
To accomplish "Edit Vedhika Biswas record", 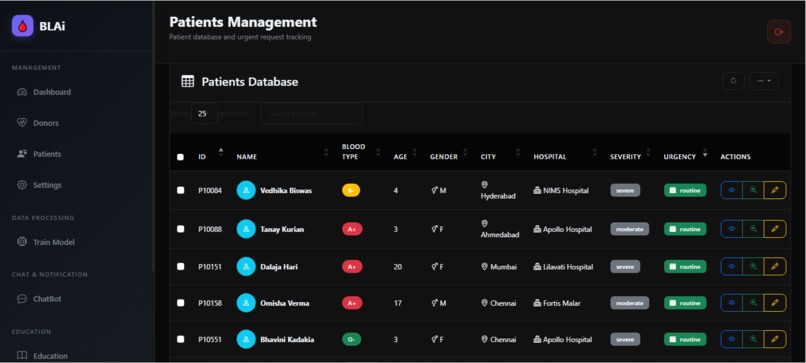I will tap(775, 190).
